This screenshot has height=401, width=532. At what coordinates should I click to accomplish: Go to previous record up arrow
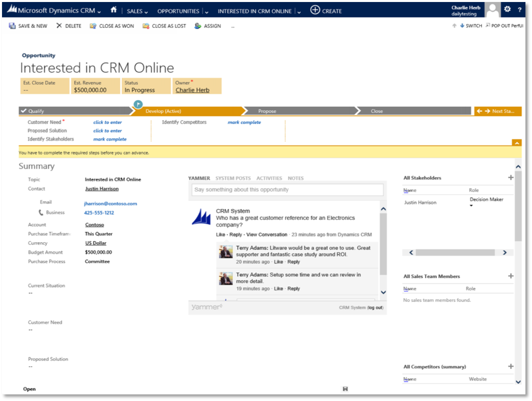454,26
